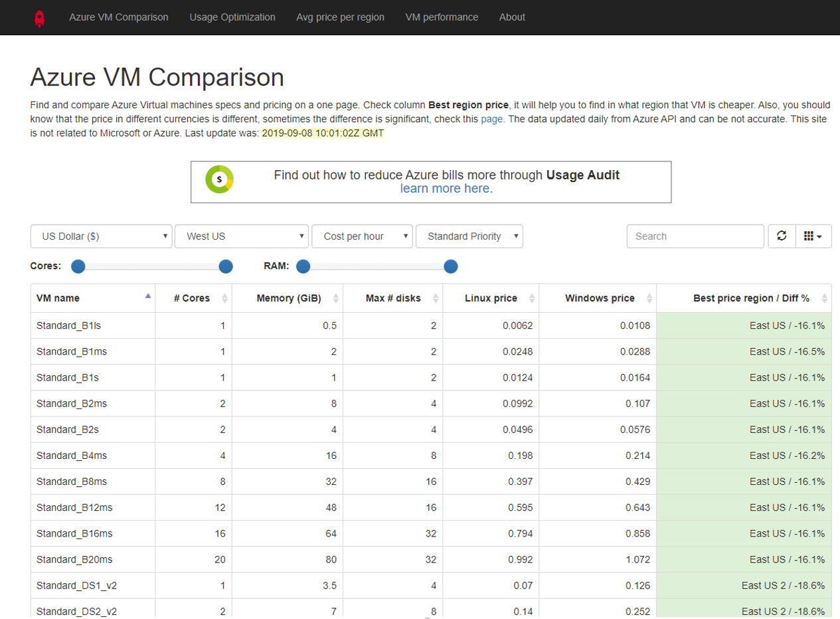Click sort arrows in Max # disks header
The width and height of the screenshot is (840, 619).
436,299
